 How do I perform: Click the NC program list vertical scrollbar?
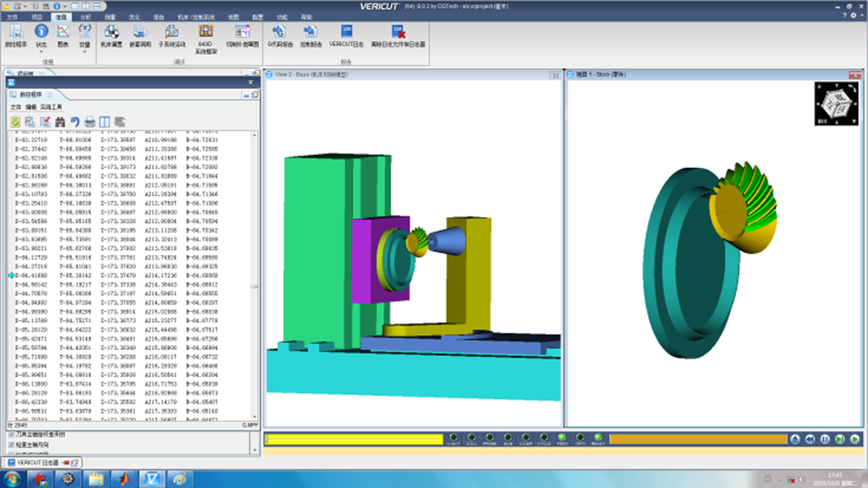254,275
